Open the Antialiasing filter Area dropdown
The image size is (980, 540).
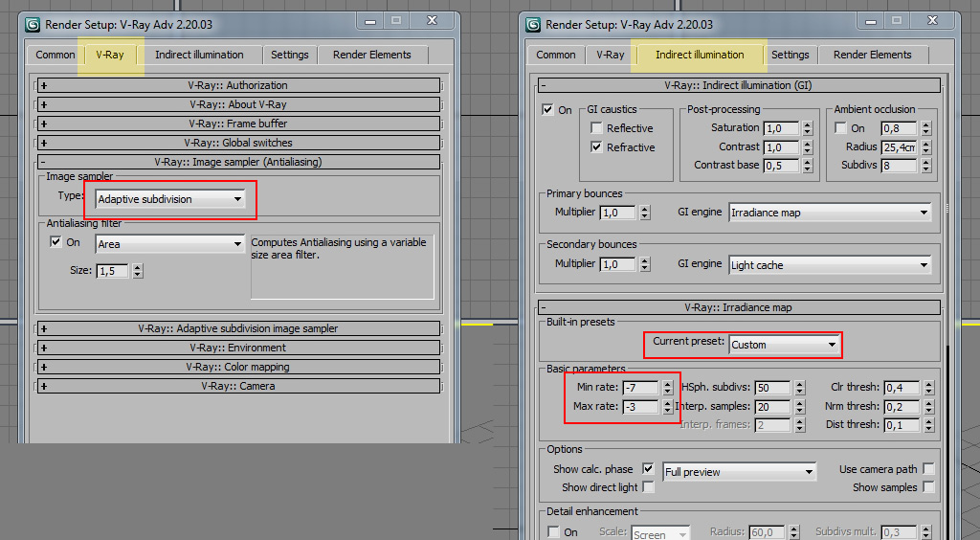tap(170, 244)
